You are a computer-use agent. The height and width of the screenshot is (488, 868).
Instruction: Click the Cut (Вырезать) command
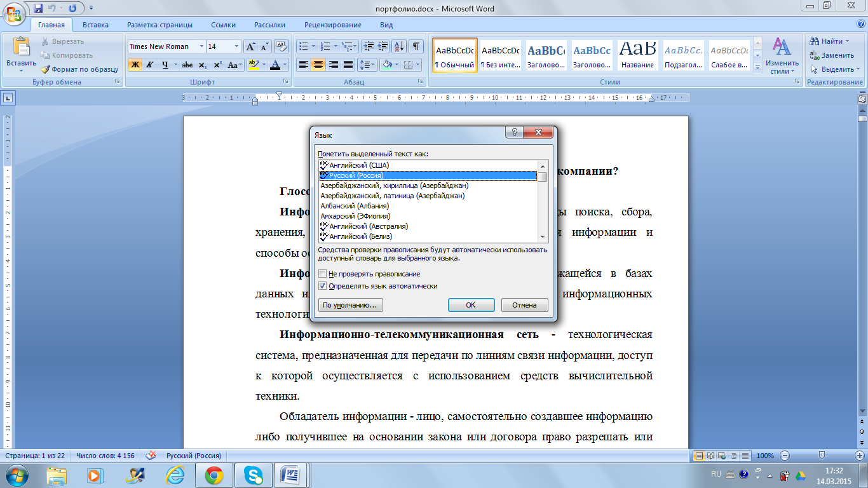tap(63, 41)
